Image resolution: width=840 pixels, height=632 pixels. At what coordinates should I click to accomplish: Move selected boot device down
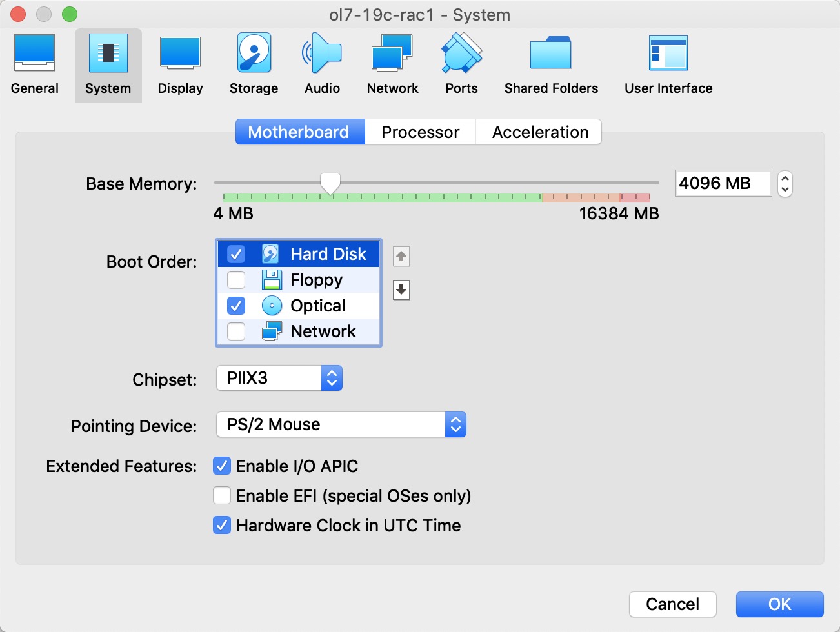click(x=401, y=290)
